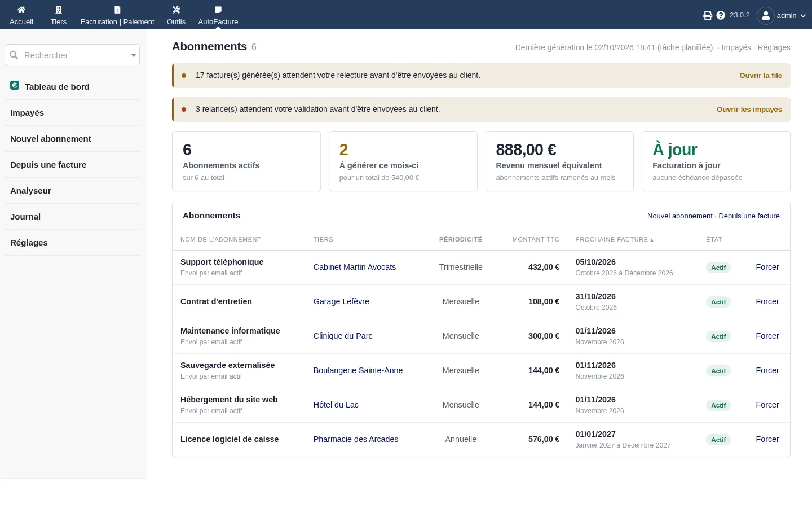Click the Tableau de bord green logo icon

[x=15, y=85]
